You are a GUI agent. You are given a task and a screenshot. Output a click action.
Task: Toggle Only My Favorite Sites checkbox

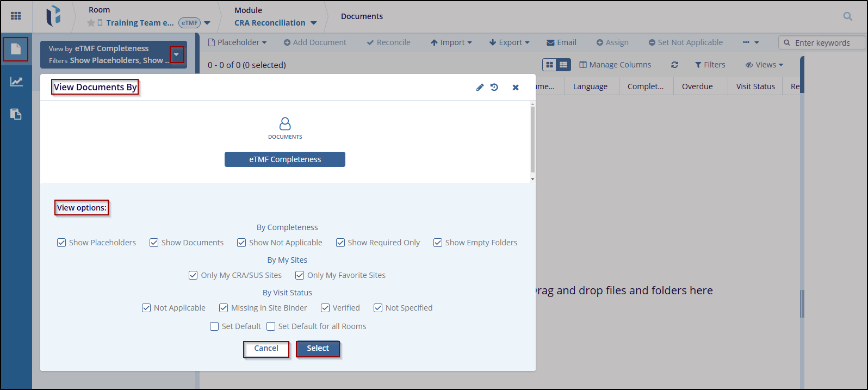coord(300,275)
